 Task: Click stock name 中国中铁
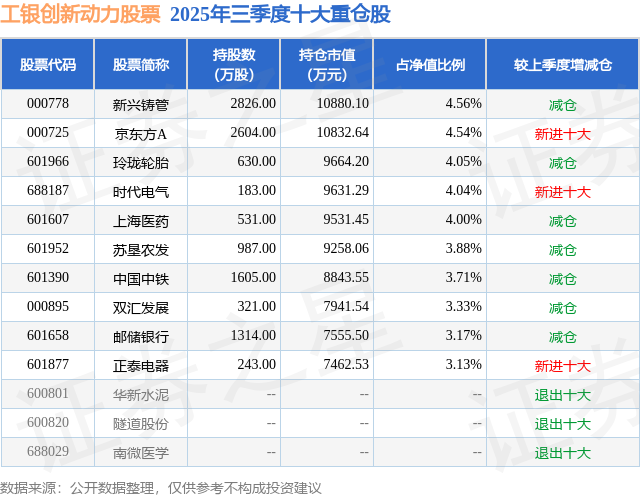141,279
